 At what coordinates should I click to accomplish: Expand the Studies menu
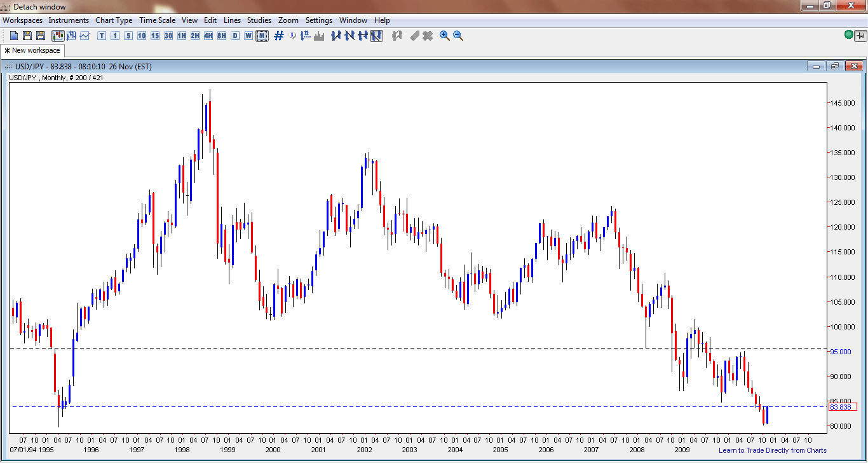click(x=259, y=20)
